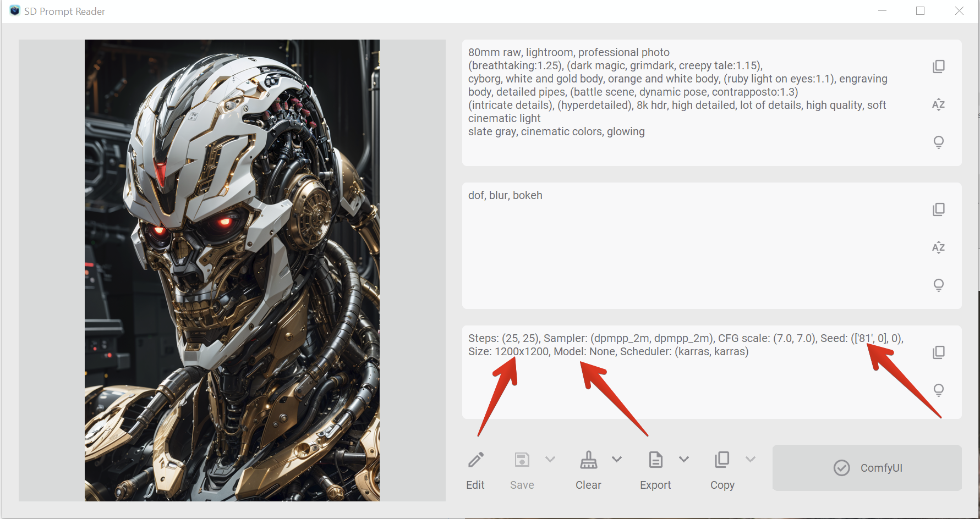The width and height of the screenshot is (980, 519).
Task: Expand the Clear options chevron
Action: (617, 459)
